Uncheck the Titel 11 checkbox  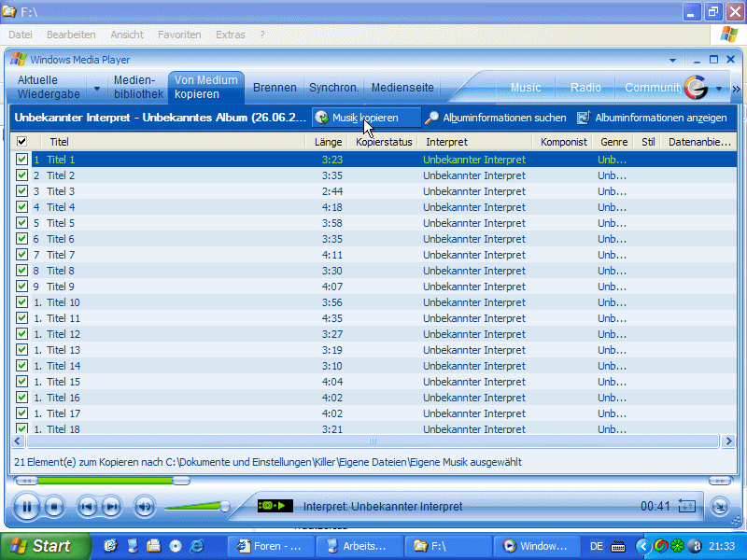pyautogui.click(x=21, y=318)
